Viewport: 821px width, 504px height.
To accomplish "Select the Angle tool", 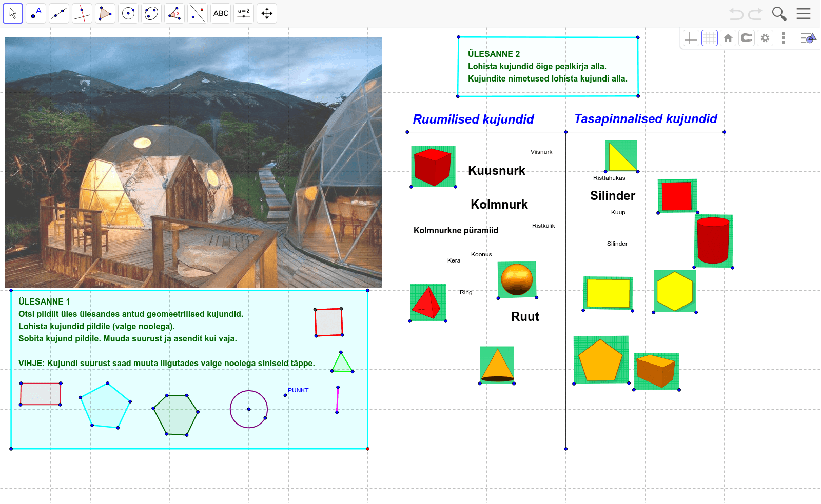I will 174,13.
